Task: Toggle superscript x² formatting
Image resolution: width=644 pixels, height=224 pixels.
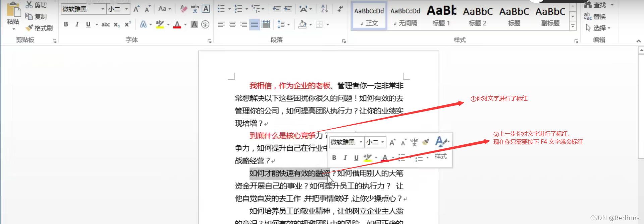Action: tap(128, 24)
